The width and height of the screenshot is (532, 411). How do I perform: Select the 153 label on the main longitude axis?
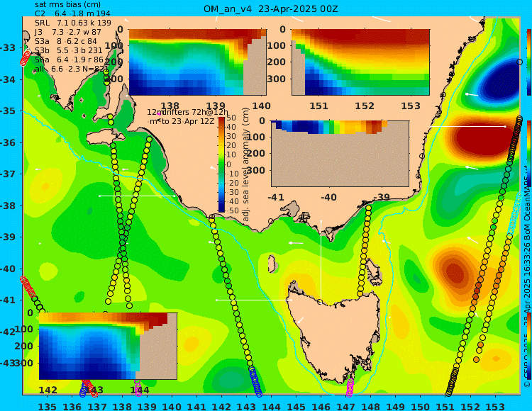pyautogui.click(x=495, y=406)
